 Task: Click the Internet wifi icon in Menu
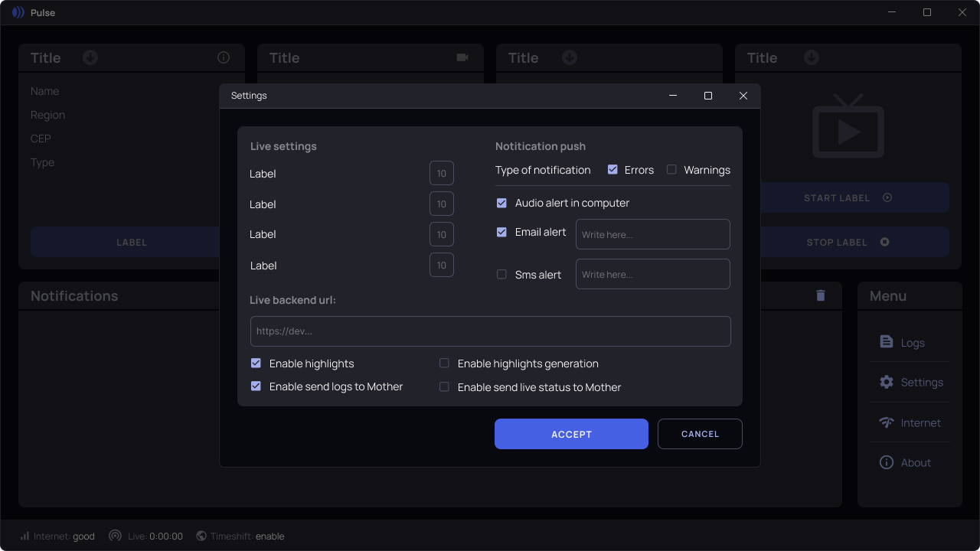click(x=887, y=422)
